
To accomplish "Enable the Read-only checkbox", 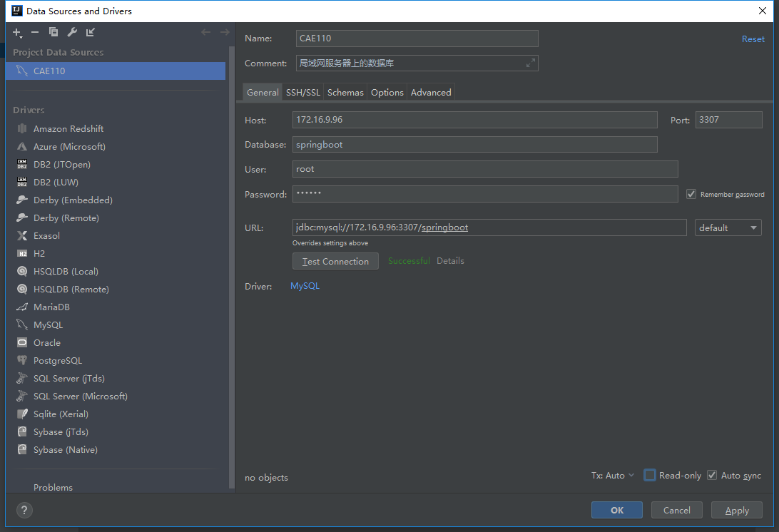I will pos(650,476).
